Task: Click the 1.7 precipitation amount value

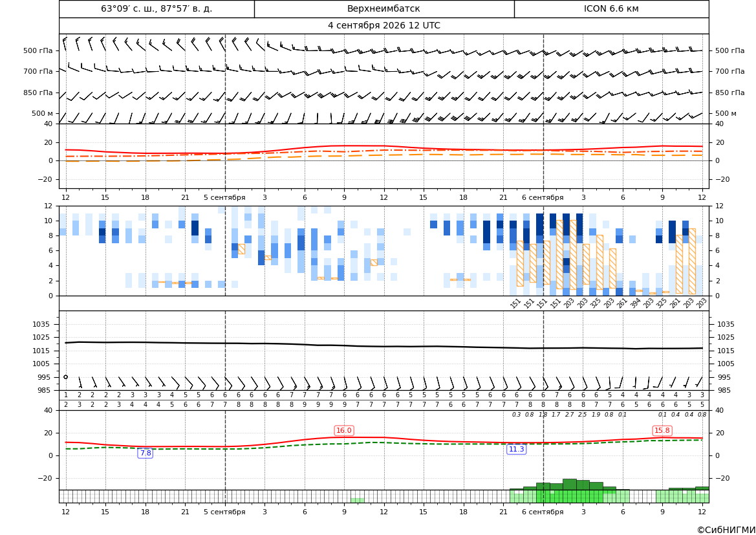Action: [x=556, y=415]
